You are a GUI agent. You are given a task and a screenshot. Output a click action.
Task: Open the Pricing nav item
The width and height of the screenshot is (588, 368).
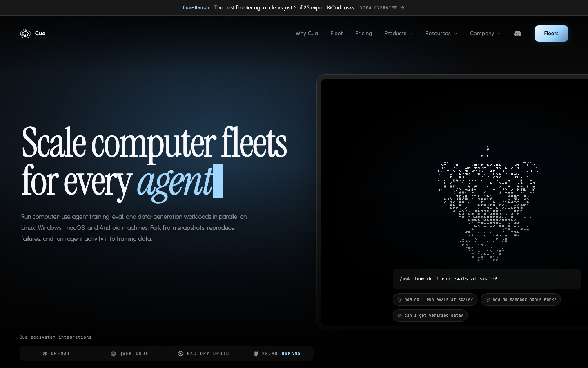point(363,34)
